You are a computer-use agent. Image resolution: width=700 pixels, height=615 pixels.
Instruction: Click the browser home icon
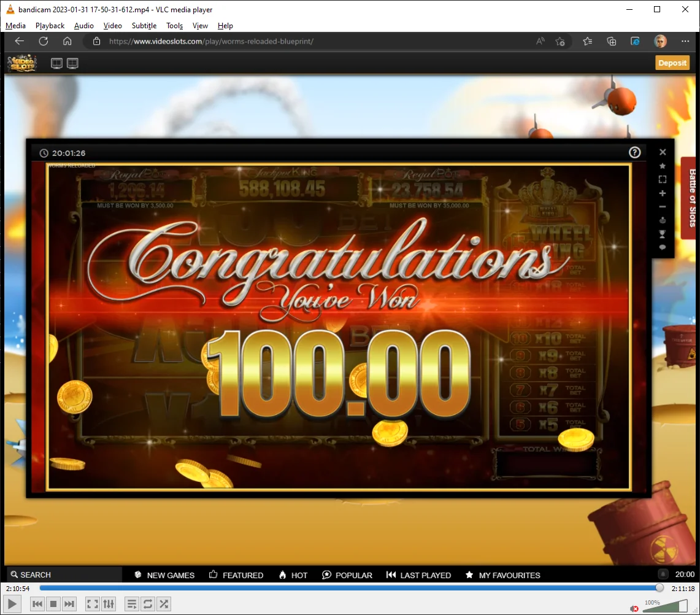click(x=67, y=41)
